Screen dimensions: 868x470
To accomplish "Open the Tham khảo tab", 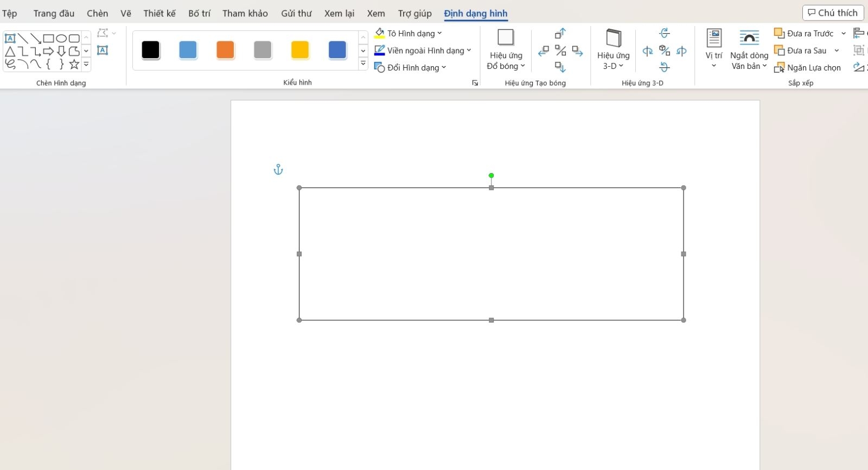I will click(245, 14).
